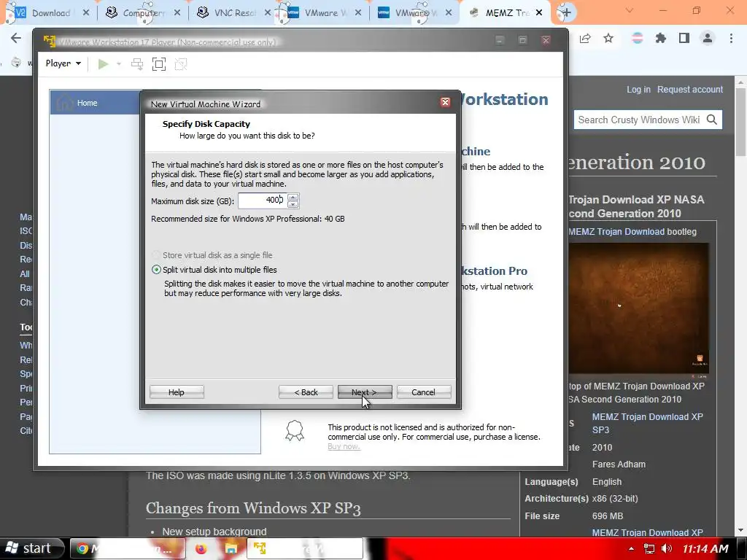Click the Firefox taskbar icon
The image size is (747, 560).
pos(201,549)
